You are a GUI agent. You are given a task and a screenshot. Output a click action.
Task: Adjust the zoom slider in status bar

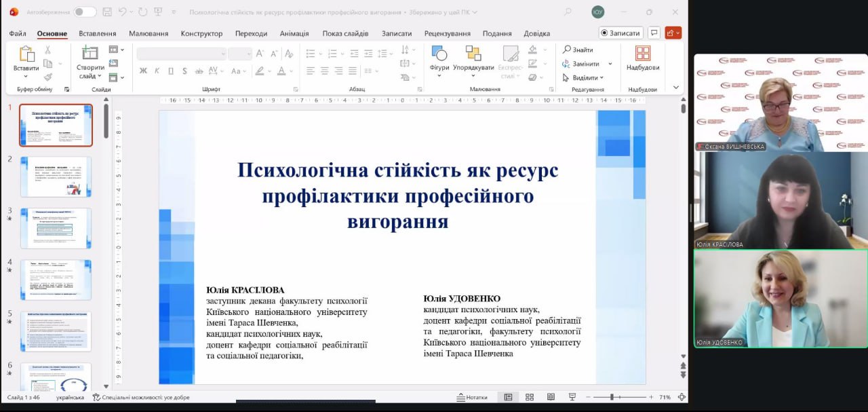612,397
